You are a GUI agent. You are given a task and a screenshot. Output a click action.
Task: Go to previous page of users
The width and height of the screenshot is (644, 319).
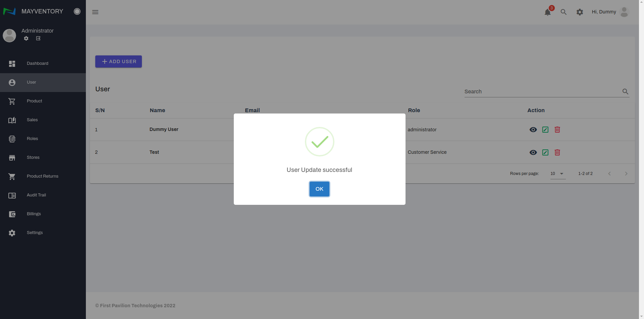coord(609,174)
